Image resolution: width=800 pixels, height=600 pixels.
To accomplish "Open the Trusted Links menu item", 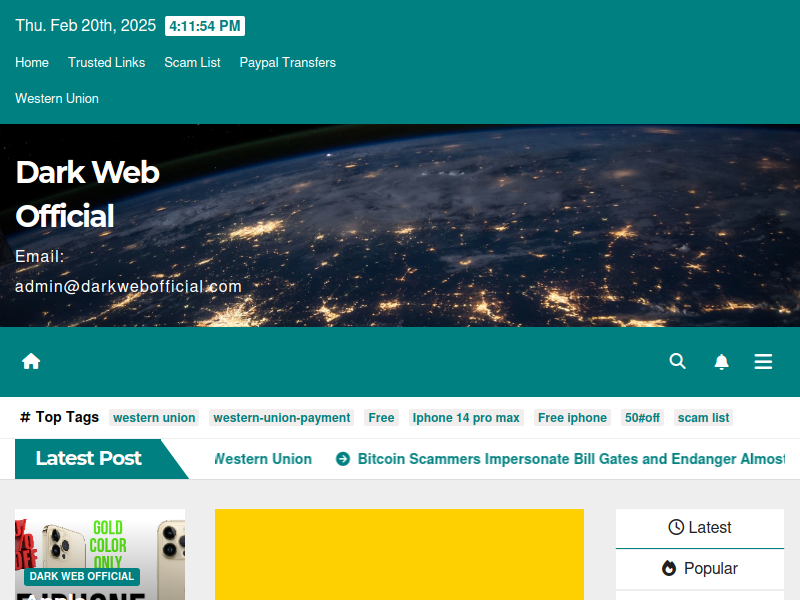I will pyautogui.click(x=106, y=63).
